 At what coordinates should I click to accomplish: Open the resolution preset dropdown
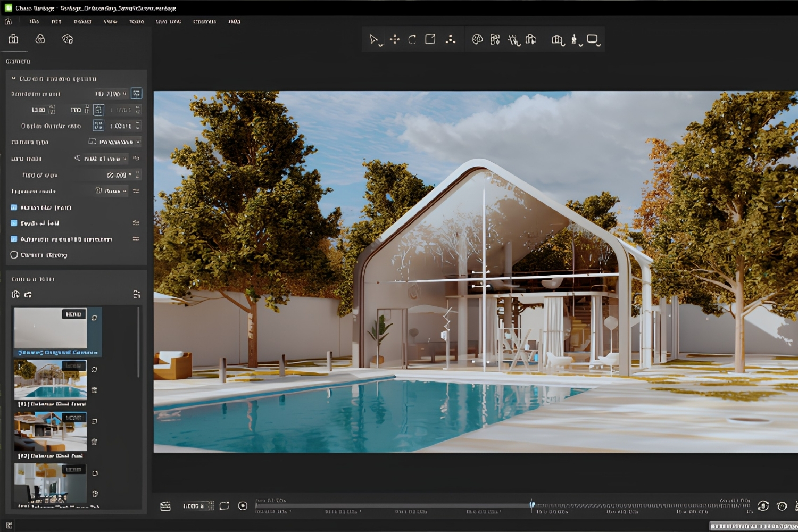(111, 94)
